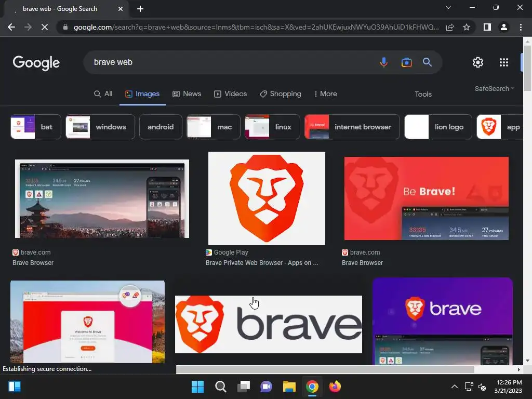Open taskbar Search

(220, 387)
